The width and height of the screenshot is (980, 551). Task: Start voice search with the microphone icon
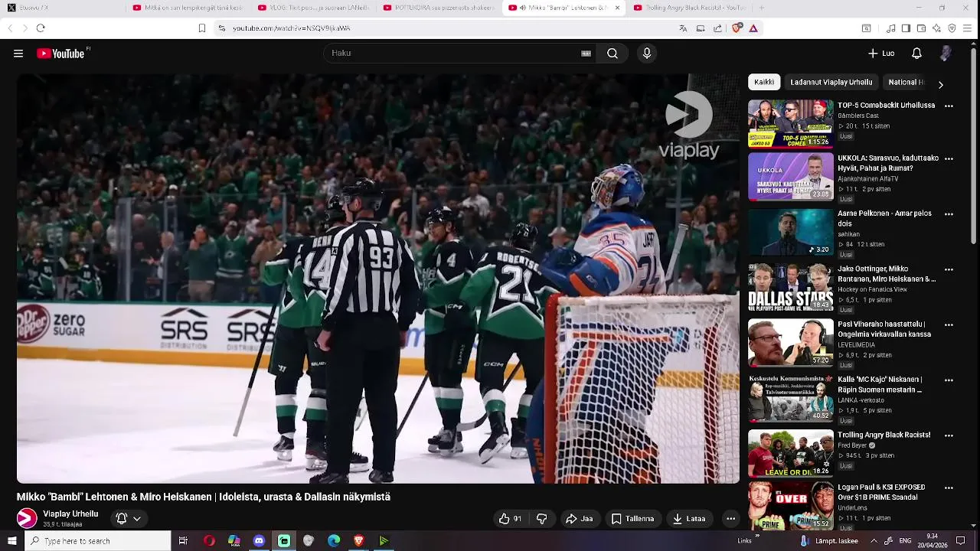[x=647, y=54]
